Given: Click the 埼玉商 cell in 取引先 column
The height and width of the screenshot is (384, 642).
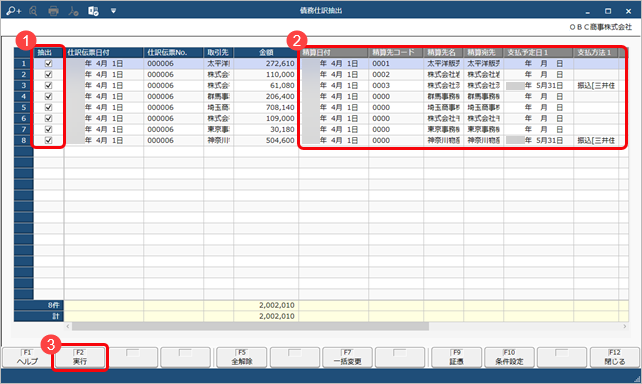Looking at the screenshot, I should [x=218, y=107].
